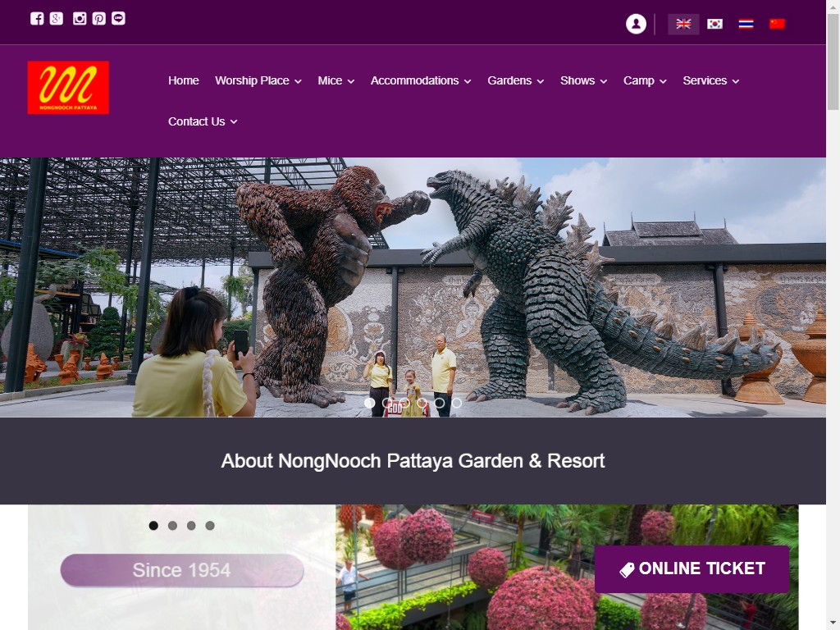This screenshot has width=840, height=630.
Task: Expand the Shows dropdown chevron
Action: [603, 81]
